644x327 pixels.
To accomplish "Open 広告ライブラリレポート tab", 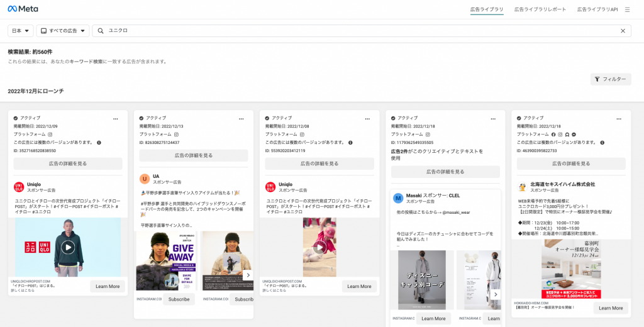I will 540,9.
